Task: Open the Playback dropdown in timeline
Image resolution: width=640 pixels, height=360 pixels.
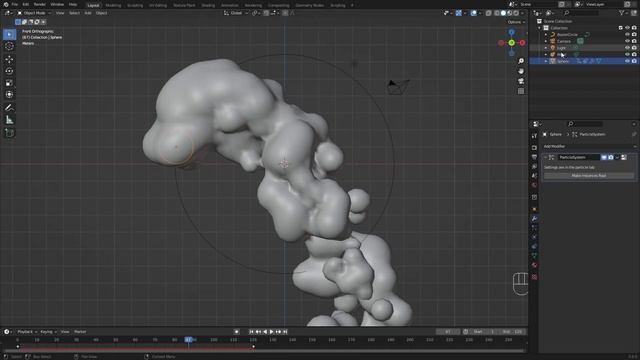Action: [x=27, y=332]
